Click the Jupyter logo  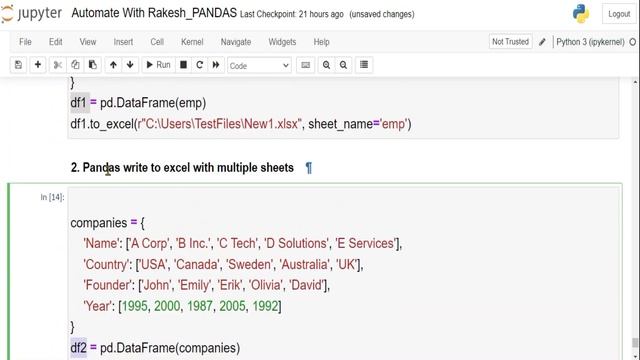[x=31, y=13]
